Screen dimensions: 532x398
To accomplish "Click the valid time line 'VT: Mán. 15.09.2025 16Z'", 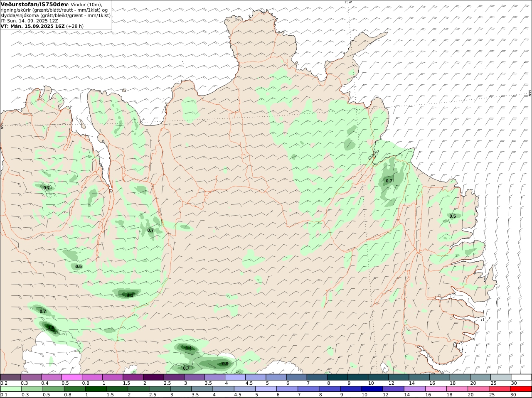I will (33, 26).
